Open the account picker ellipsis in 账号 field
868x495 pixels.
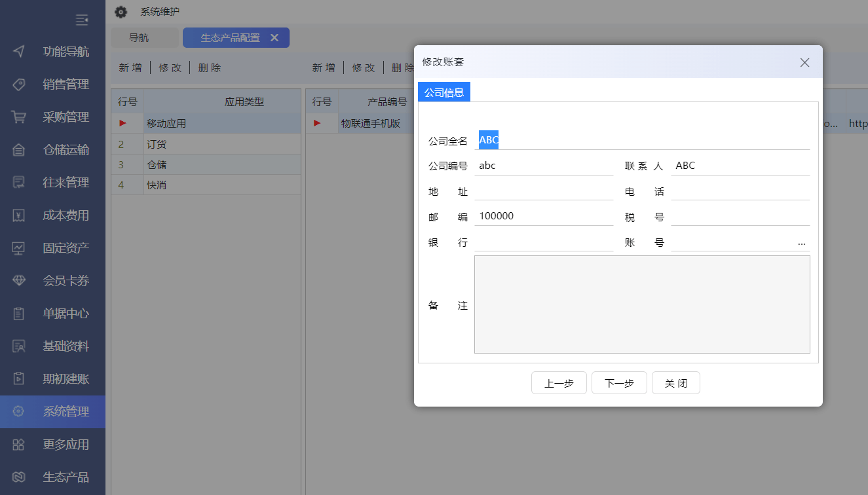pos(802,243)
